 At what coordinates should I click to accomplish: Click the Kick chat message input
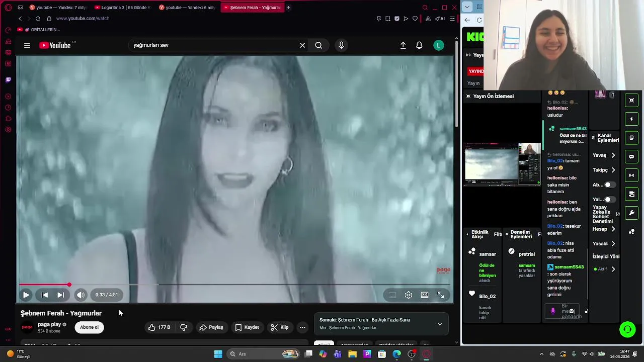coord(562,311)
